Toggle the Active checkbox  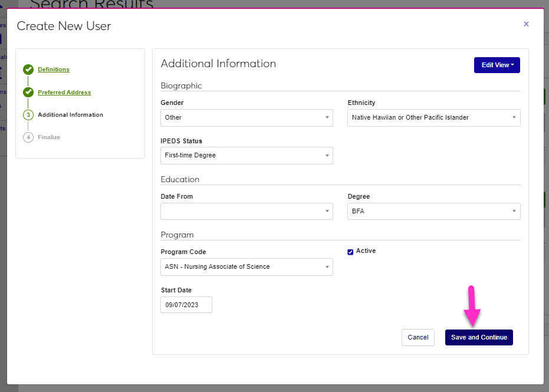click(350, 252)
